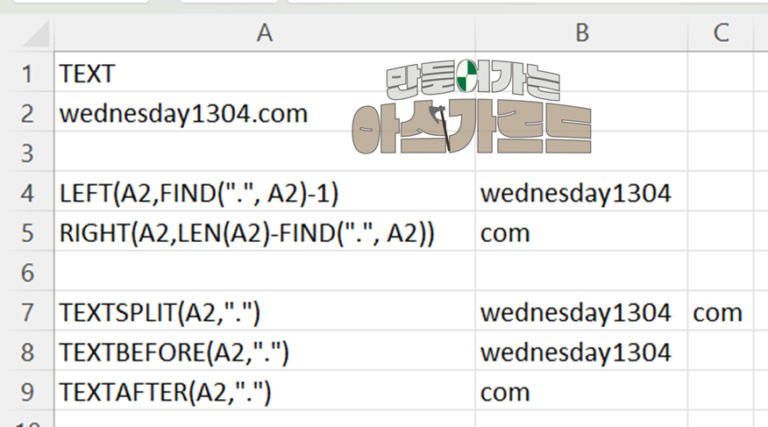Click the select-all corner triangle

coord(35,34)
